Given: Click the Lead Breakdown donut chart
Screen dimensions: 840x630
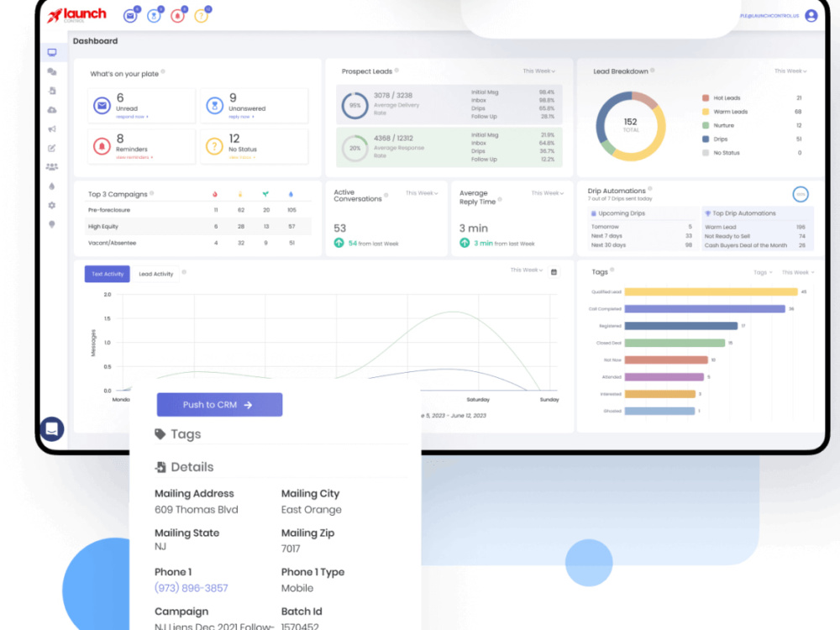Looking at the screenshot, I should click(x=631, y=126).
